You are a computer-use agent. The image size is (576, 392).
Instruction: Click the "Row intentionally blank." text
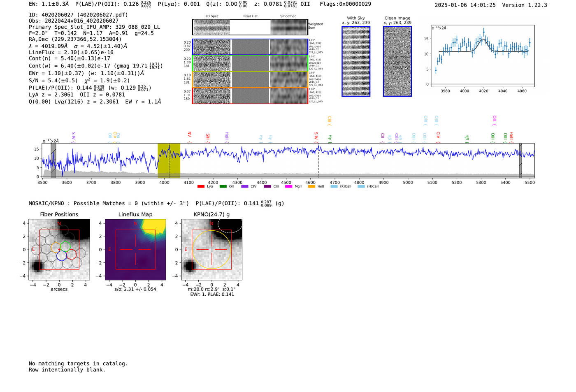tap(67, 370)
